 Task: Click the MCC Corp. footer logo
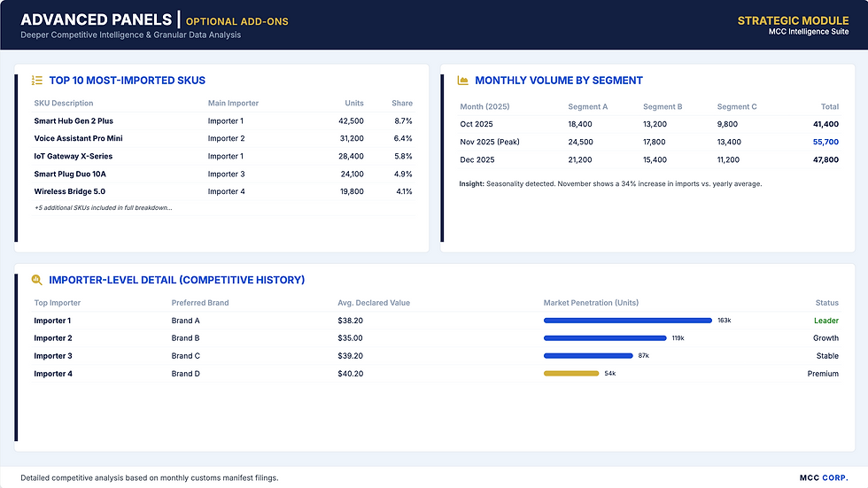coord(824,477)
